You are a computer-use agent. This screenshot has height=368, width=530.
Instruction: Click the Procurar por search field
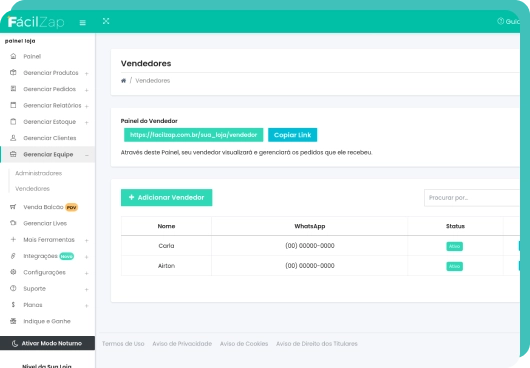click(472, 198)
